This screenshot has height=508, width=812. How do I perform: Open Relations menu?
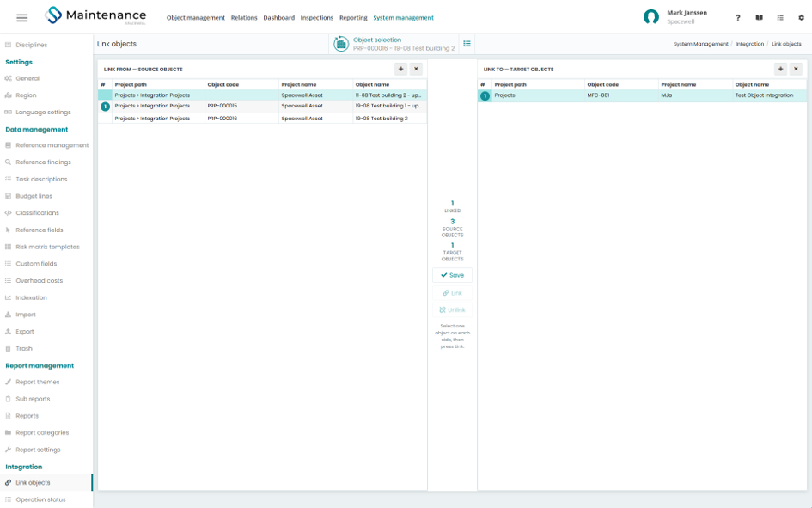coord(244,17)
